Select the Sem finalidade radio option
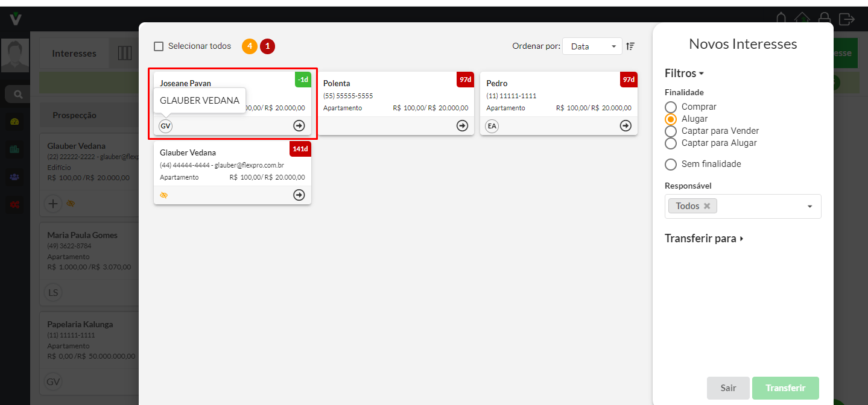The width and height of the screenshot is (868, 405). tap(671, 165)
